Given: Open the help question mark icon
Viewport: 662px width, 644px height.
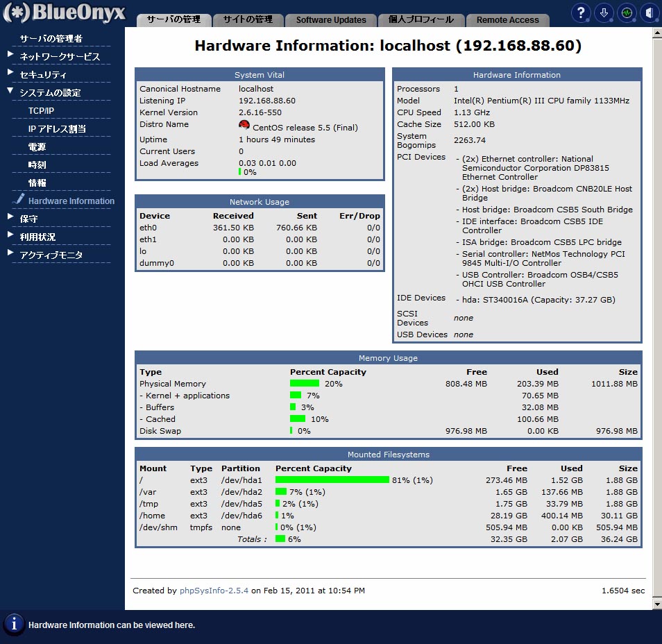Looking at the screenshot, I should click(x=581, y=13).
